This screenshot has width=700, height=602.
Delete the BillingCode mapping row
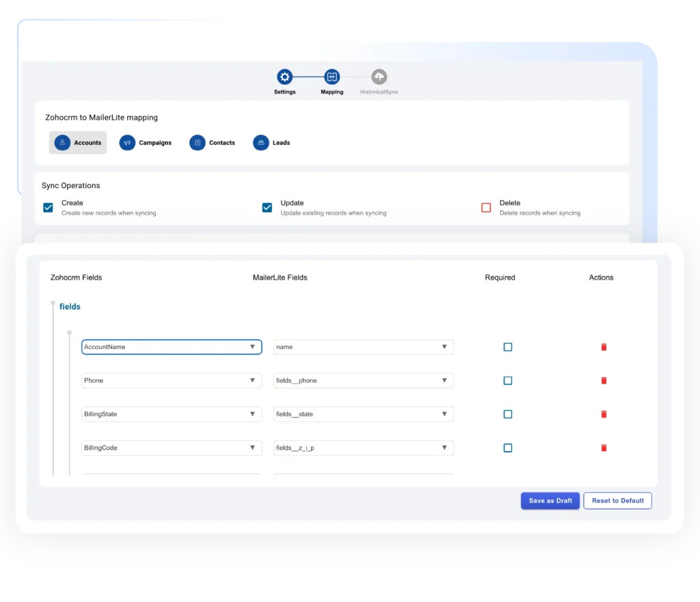(604, 448)
